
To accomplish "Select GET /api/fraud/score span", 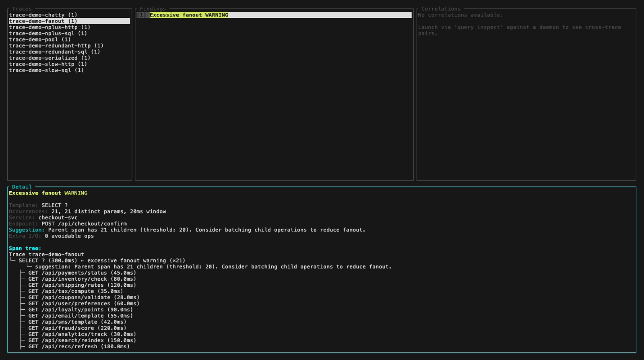I will click(x=77, y=328).
